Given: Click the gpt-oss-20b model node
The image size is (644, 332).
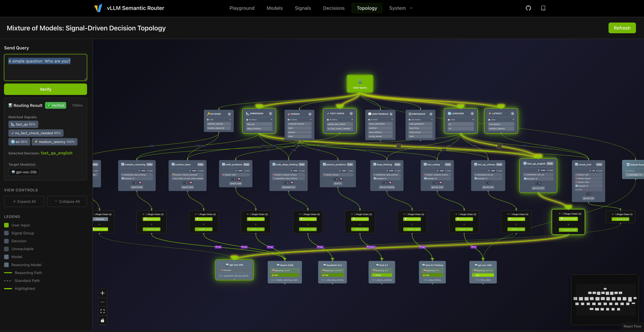Looking at the screenshot, I should [x=234, y=269].
